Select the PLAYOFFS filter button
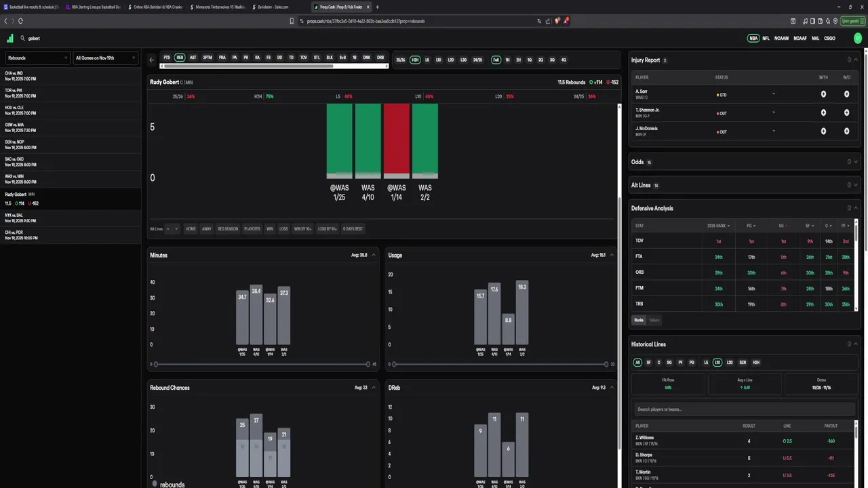This screenshot has width=868, height=488. (x=252, y=228)
